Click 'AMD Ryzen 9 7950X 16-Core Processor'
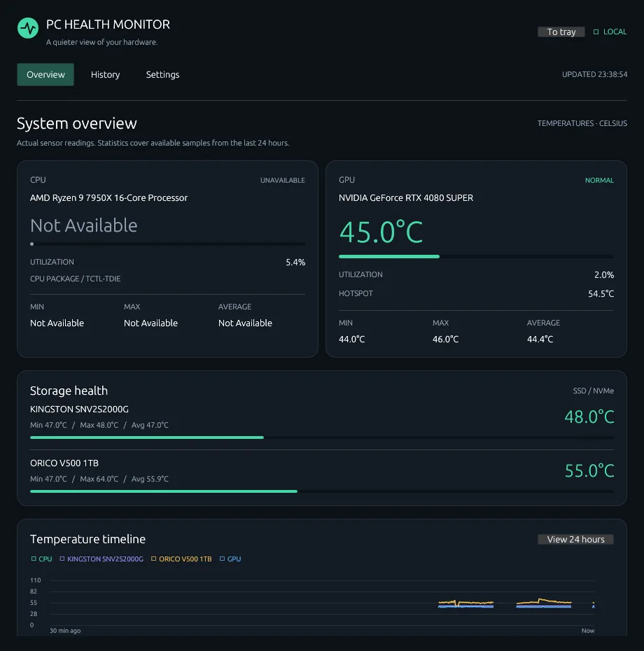 coord(108,198)
